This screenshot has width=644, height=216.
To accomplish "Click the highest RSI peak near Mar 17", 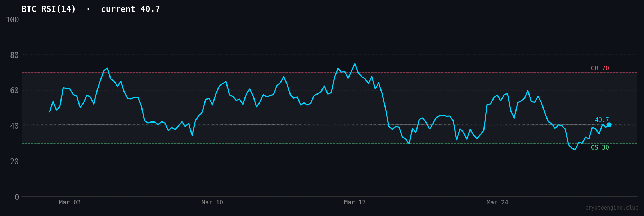I will (x=355, y=64).
